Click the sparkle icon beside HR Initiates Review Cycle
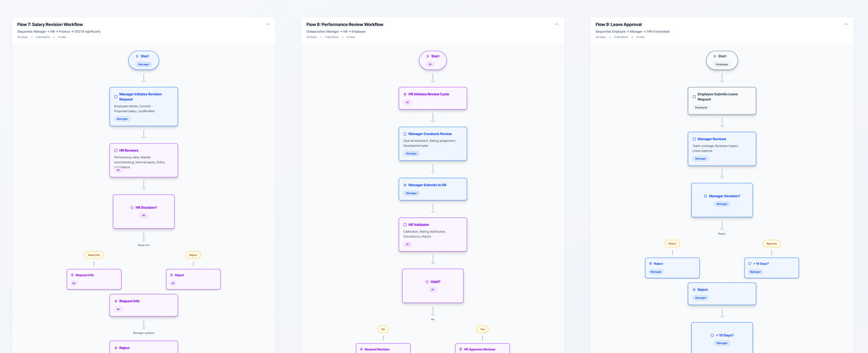This screenshot has height=353, width=868. pos(405,94)
